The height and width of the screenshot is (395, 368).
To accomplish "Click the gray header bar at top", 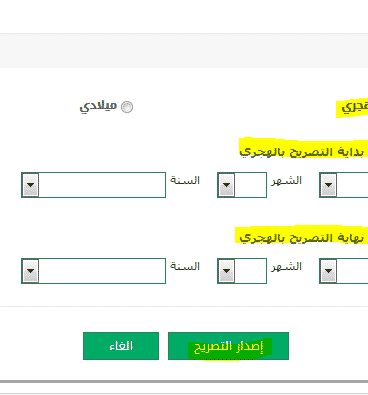I will click(184, 51).
